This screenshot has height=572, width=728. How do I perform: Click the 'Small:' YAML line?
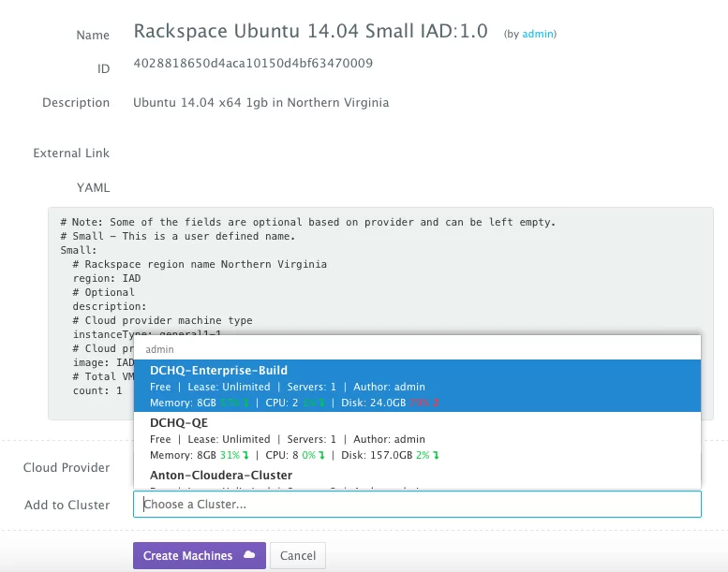[x=79, y=250]
